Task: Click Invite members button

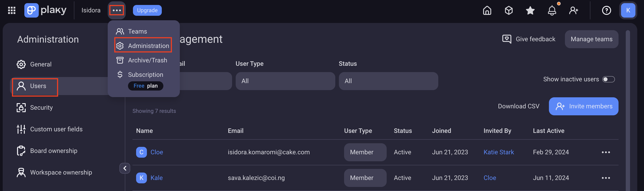Action: (x=583, y=106)
